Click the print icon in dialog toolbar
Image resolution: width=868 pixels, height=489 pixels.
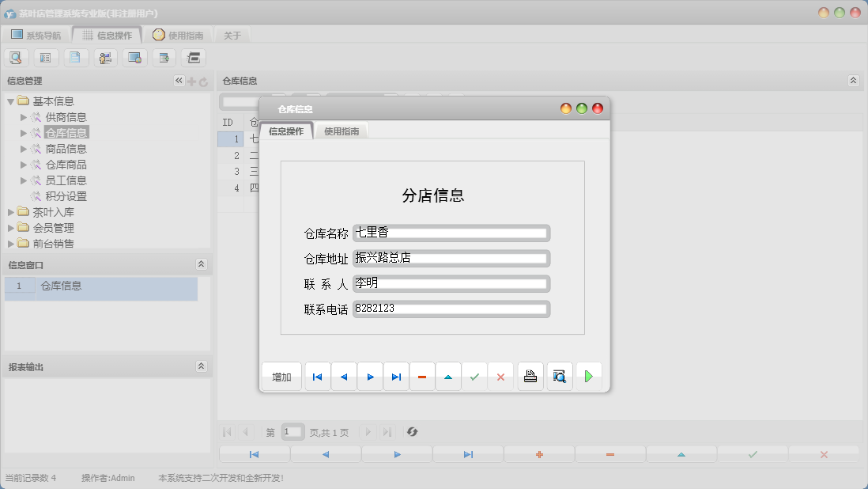tap(530, 377)
